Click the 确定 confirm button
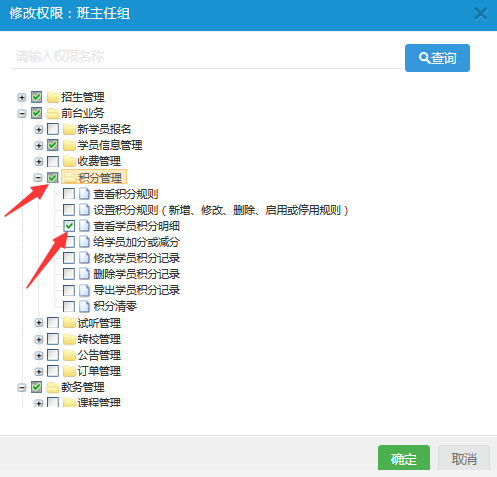The image size is (497, 477). coord(404,458)
